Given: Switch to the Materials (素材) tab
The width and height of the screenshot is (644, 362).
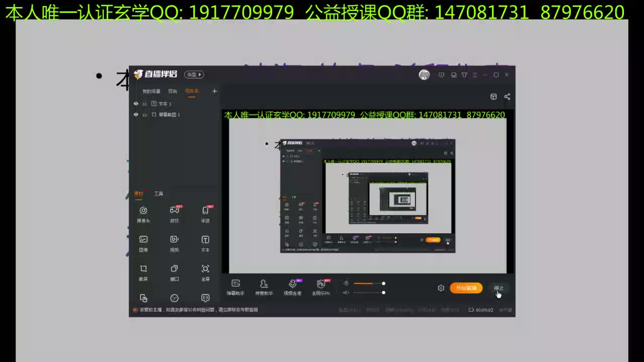Looking at the screenshot, I should pos(139,194).
